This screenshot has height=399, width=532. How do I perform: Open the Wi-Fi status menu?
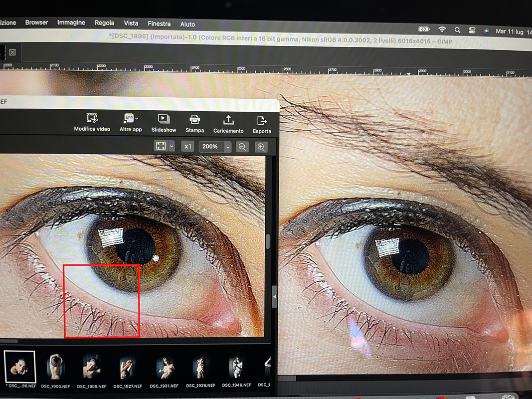tap(442, 29)
